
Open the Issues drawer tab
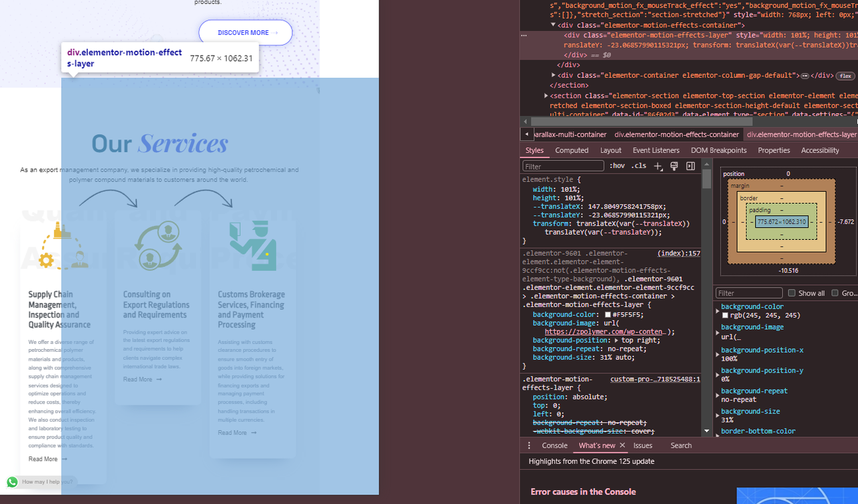coord(643,446)
